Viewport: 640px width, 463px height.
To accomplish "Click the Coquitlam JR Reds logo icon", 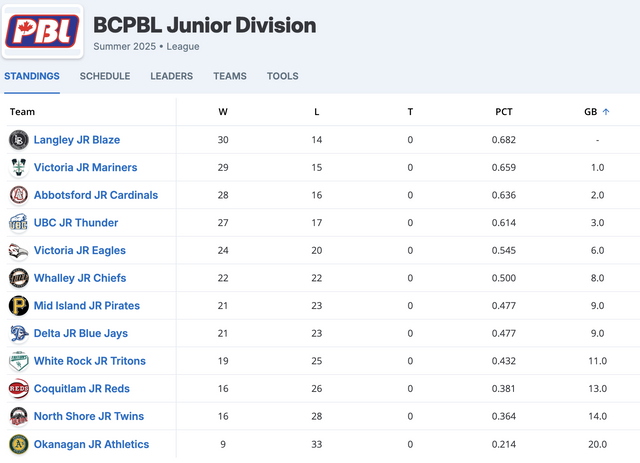I will 19,389.
